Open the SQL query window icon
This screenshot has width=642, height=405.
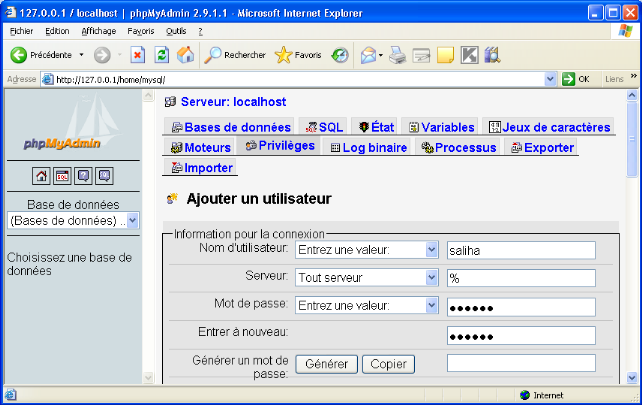(x=62, y=176)
